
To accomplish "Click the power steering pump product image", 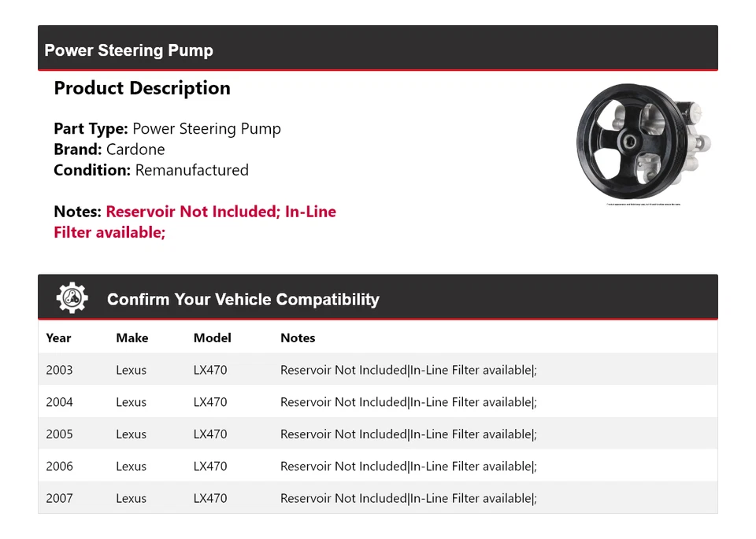I will [x=643, y=142].
